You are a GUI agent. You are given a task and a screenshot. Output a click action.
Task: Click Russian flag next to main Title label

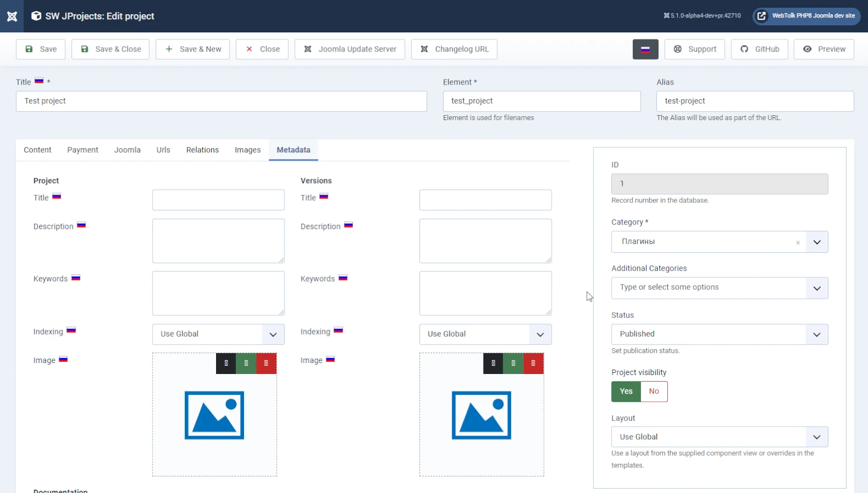pyautogui.click(x=39, y=81)
